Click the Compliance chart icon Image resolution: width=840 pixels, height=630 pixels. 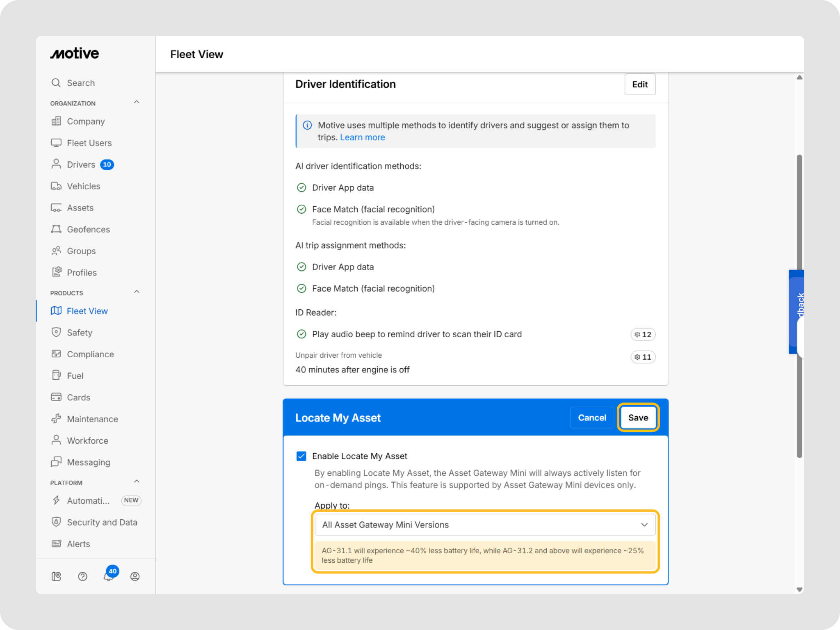pos(56,354)
